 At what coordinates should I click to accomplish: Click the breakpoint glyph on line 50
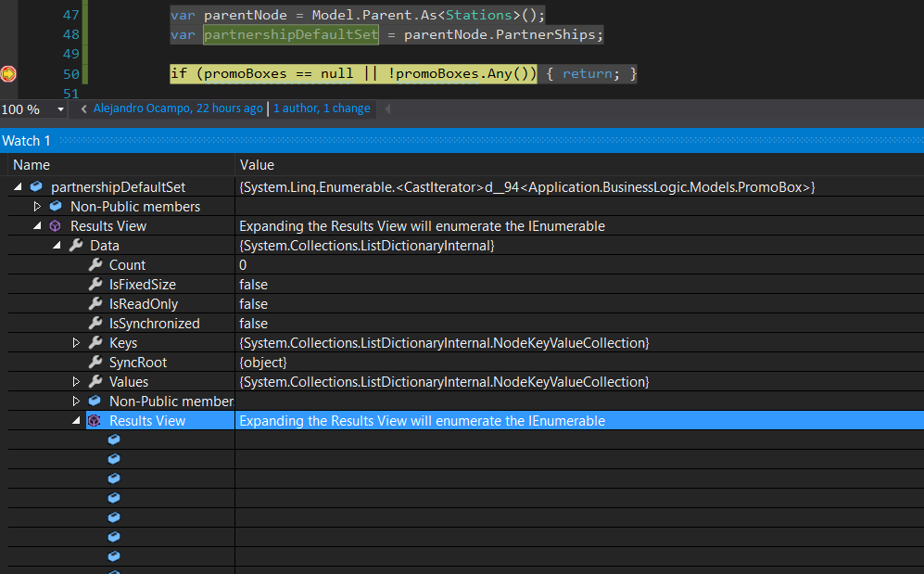[8, 73]
